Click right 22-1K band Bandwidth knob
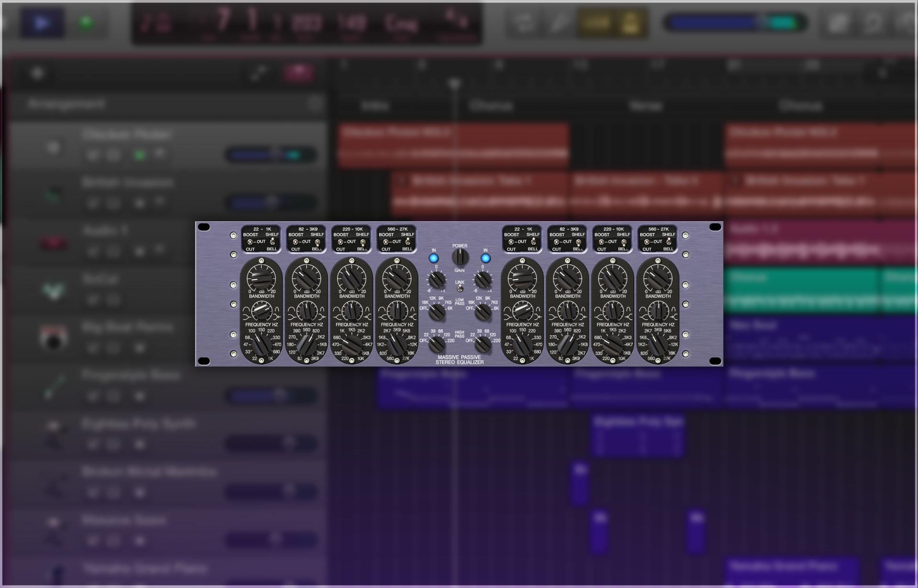Image resolution: width=918 pixels, height=588 pixels. (522, 311)
